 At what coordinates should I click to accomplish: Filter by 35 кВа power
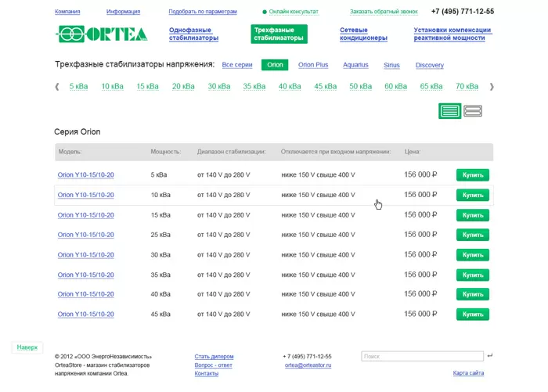pyautogui.click(x=254, y=86)
